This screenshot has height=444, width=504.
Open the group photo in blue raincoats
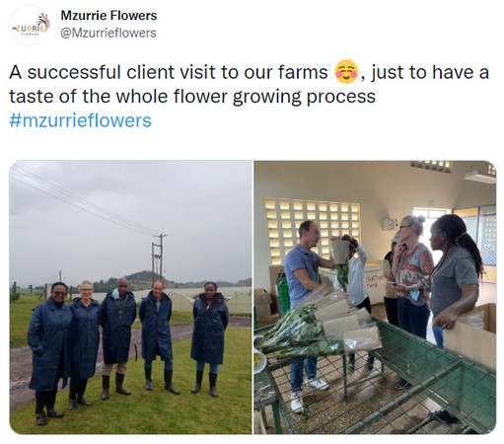click(130, 297)
